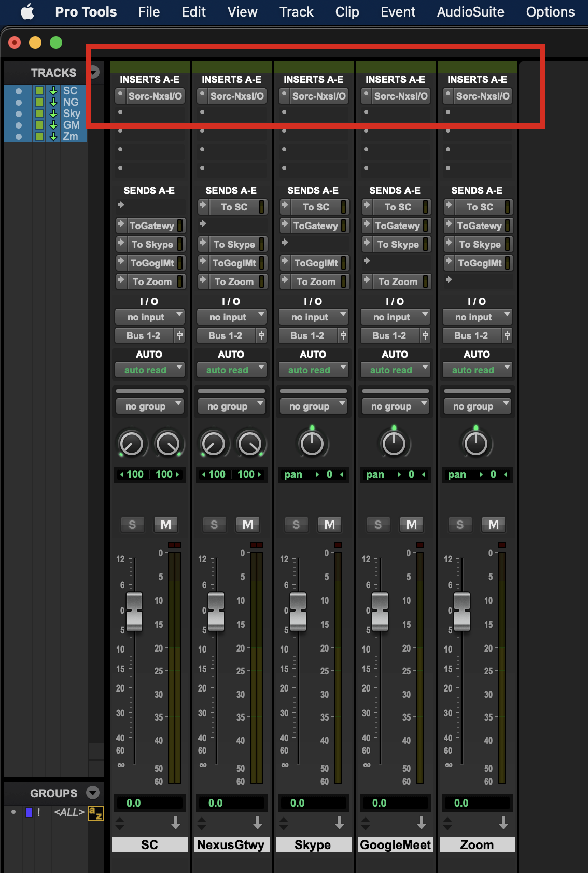Image resolution: width=588 pixels, height=873 pixels.
Task: Open the no input selector on SC track
Action: [149, 317]
